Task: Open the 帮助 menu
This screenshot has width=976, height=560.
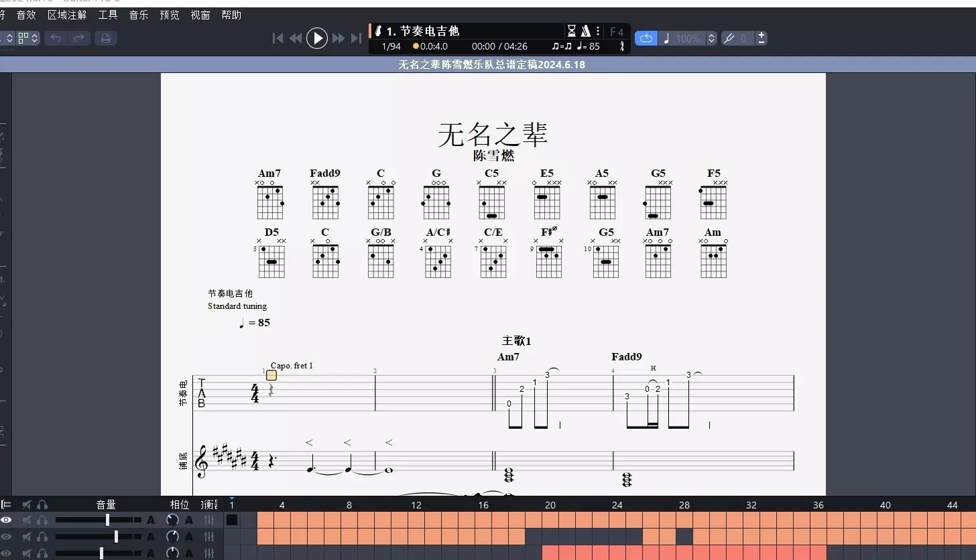Action: coord(231,15)
